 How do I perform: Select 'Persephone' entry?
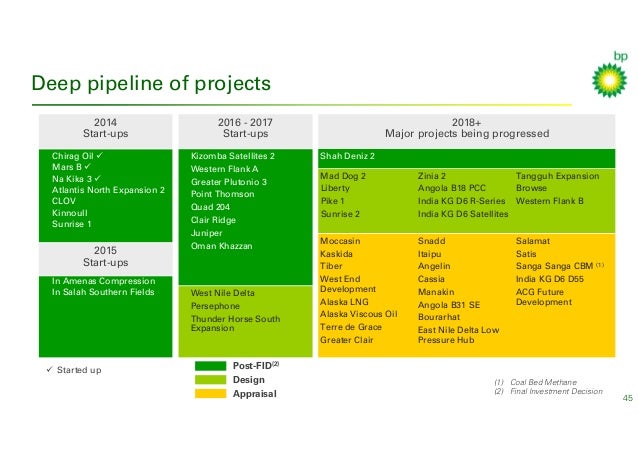point(215,306)
